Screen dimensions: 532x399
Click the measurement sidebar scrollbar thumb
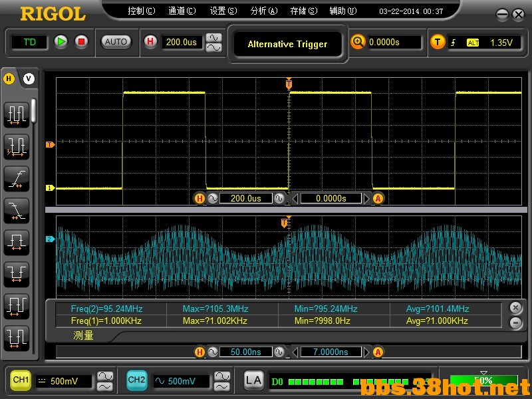point(34,110)
